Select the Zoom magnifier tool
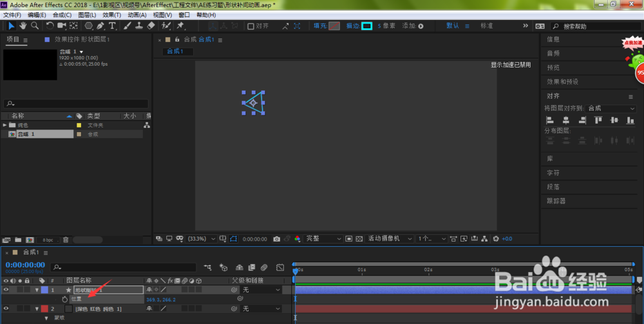This screenshot has width=644, height=324. point(35,26)
